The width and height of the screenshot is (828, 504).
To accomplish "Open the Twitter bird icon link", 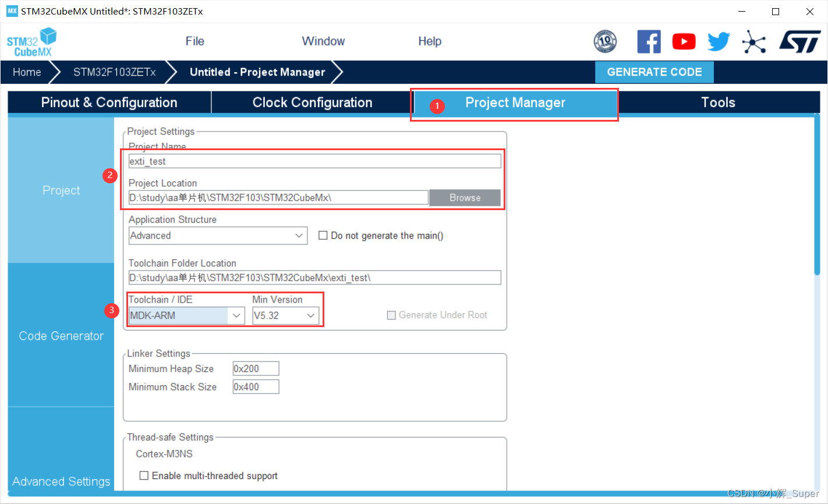I will click(x=719, y=42).
